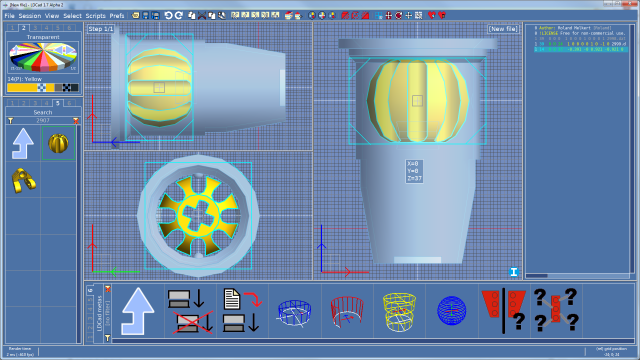
Task: Click the 2907 search input field
Action: click(x=43, y=120)
